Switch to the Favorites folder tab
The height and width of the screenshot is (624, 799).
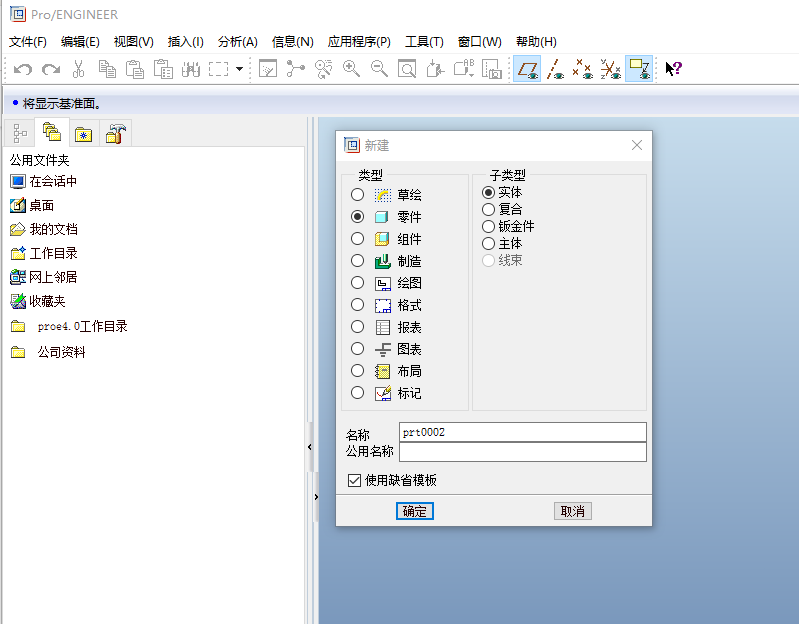[84, 133]
